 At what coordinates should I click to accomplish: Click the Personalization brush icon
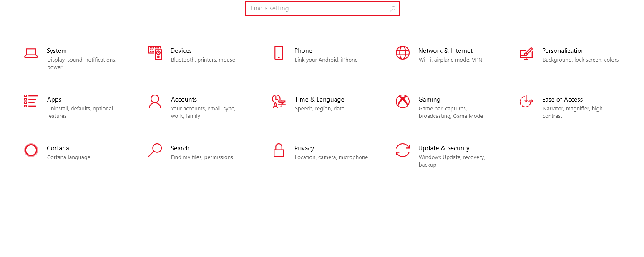(526, 53)
